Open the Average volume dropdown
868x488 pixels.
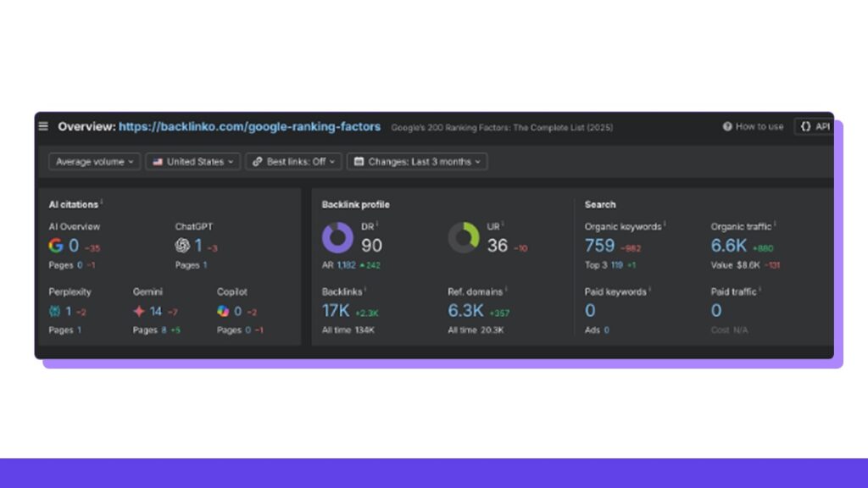(94, 161)
